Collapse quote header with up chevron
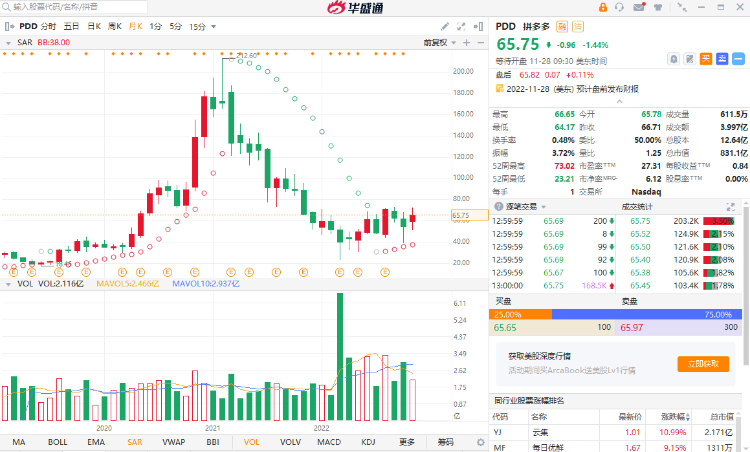The height and width of the screenshot is (452, 750). tap(619, 101)
